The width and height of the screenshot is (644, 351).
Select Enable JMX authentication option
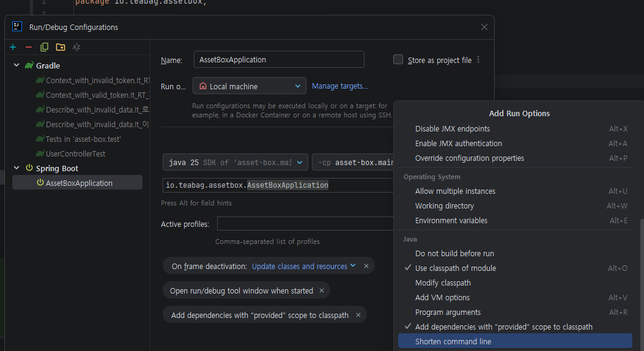pyautogui.click(x=515, y=144)
